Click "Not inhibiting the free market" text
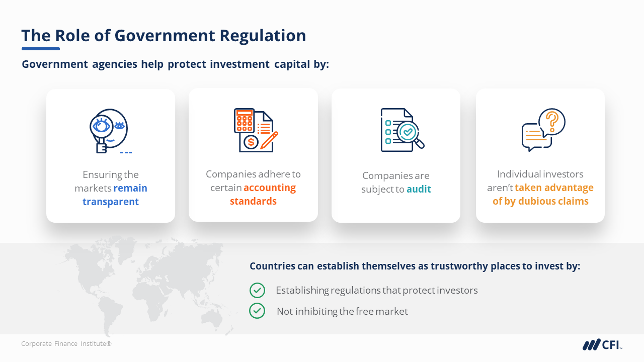Screen dimensions: 644x362 tap(342, 311)
